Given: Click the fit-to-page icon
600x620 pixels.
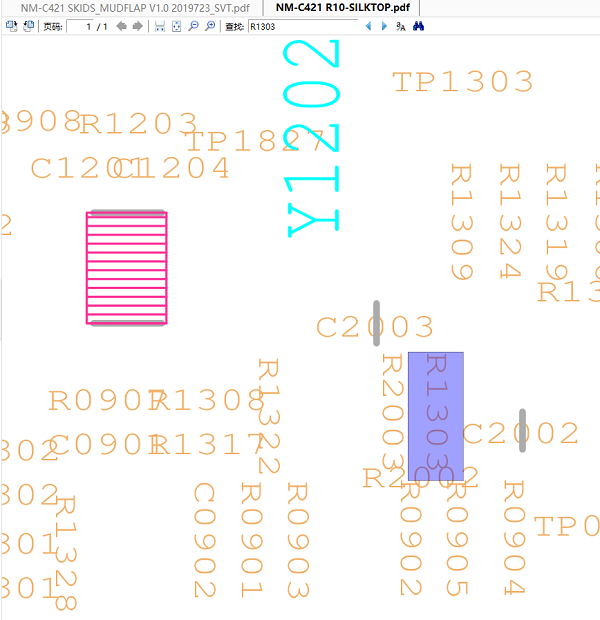Looking at the screenshot, I should [x=176, y=26].
